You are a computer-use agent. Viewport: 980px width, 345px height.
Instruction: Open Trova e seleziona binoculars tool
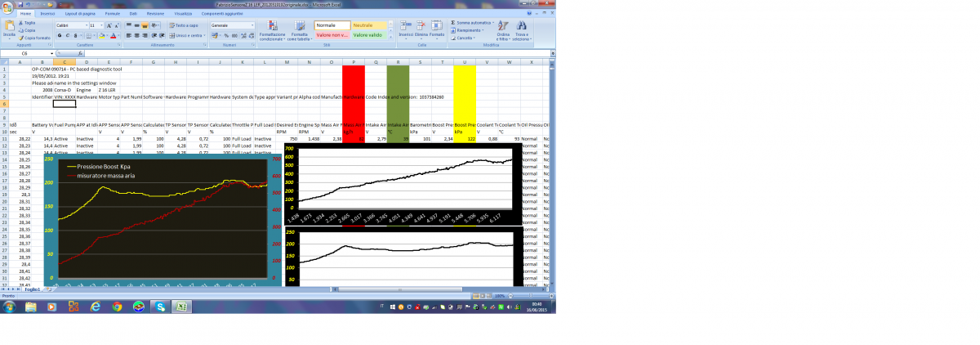click(x=523, y=28)
